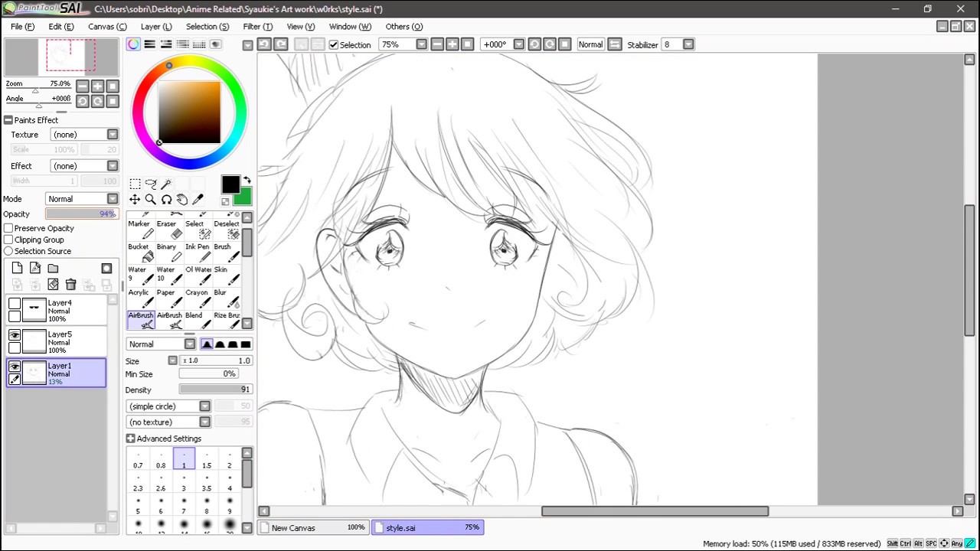Select the magic wand tool

(x=165, y=184)
